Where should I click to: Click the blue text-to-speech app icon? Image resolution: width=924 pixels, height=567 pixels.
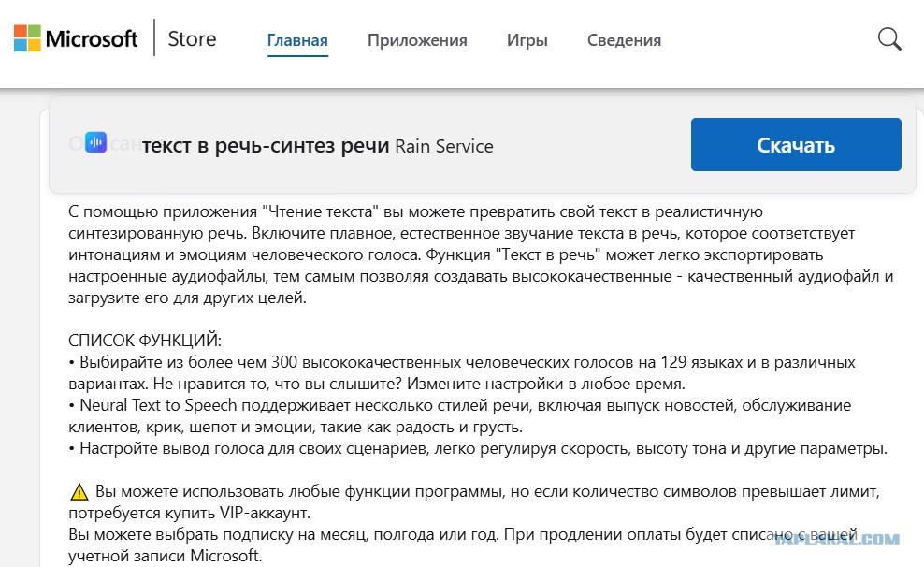[x=95, y=142]
